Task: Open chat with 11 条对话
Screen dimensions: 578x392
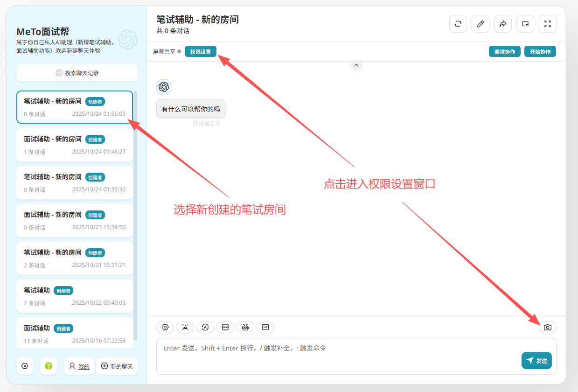Action: tap(75, 333)
